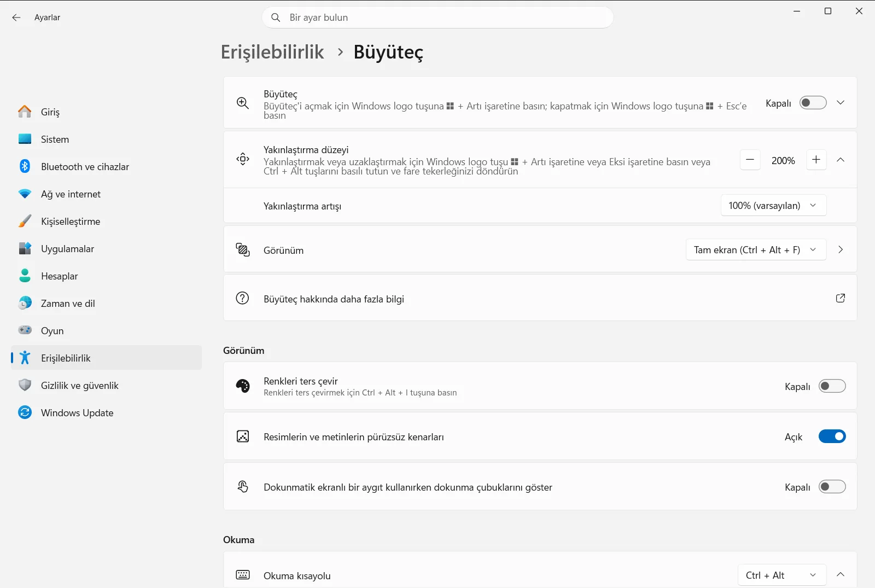
Task: Open the Okuma kısayolu Ctrl + Alt dropdown
Action: pos(782,575)
